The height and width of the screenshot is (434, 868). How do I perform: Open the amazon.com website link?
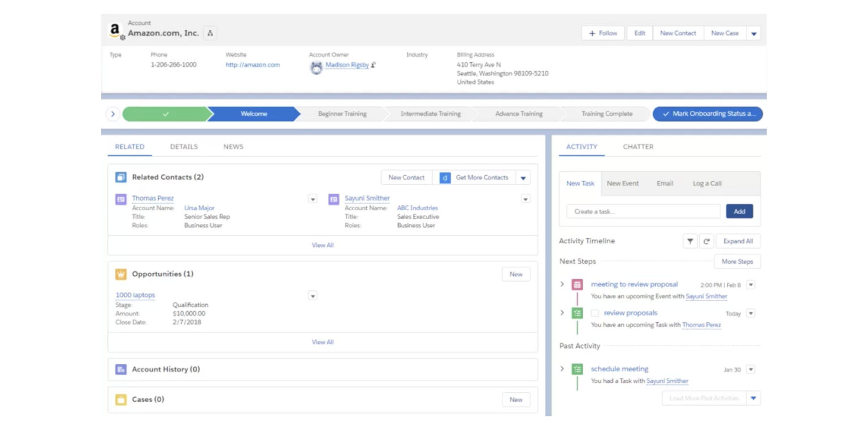click(x=253, y=65)
